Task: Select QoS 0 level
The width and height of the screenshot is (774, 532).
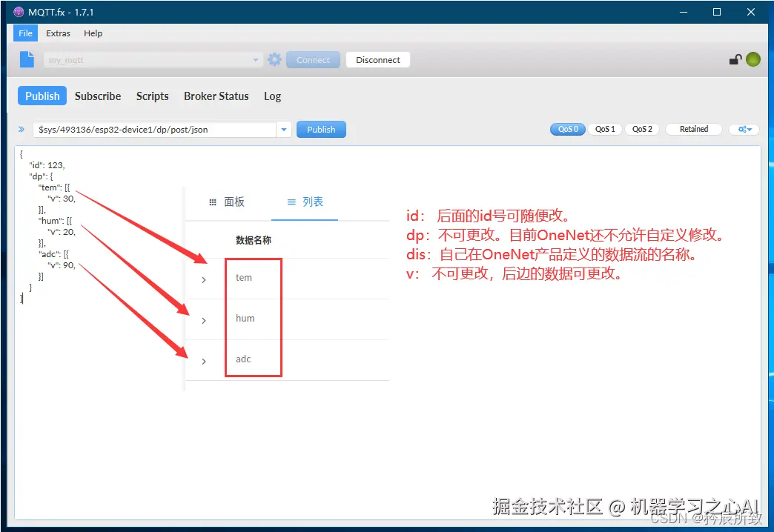Action: coord(568,130)
